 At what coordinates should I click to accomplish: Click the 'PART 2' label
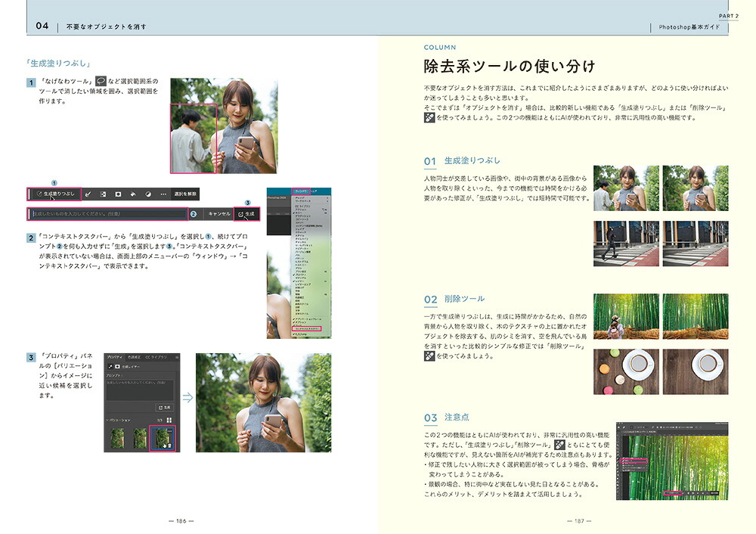729,16
